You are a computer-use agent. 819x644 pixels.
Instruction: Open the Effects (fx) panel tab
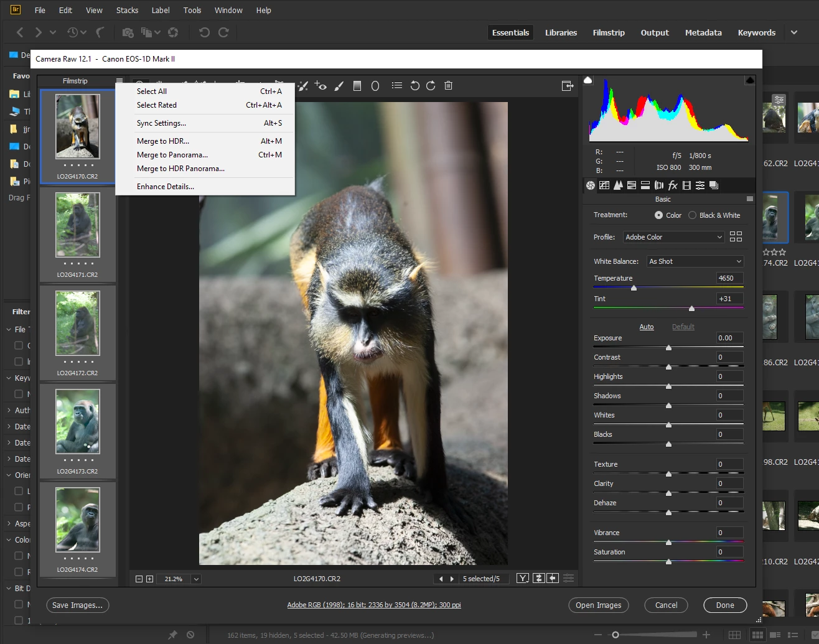pyautogui.click(x=673, y=185)
